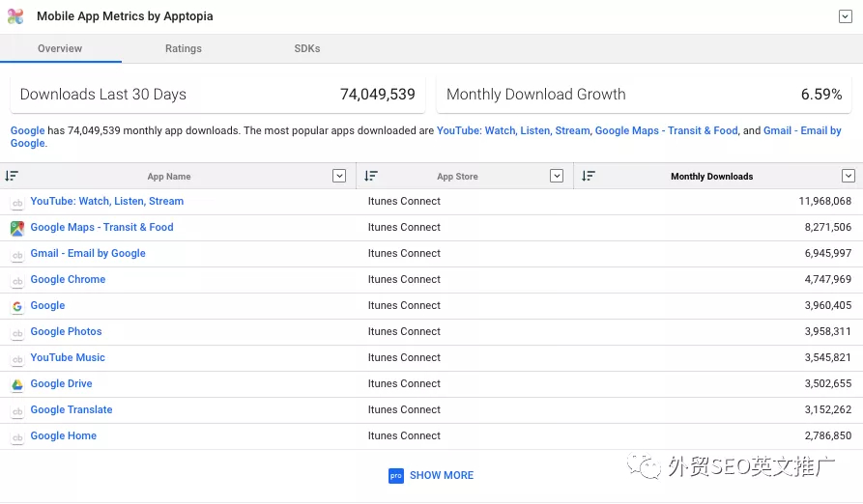Select the 3,545,821 downloads cell
The image size is (863, 504).
[x=828, y=357]
